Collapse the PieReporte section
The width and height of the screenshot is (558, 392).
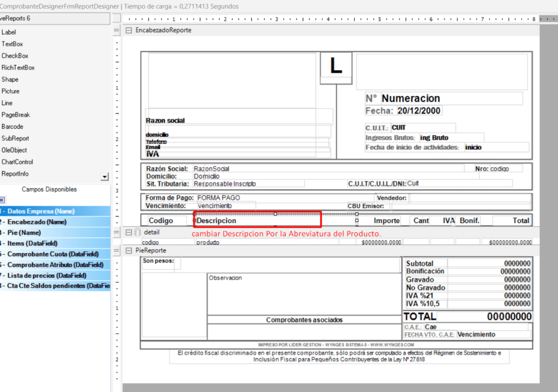tap(129, 250)
